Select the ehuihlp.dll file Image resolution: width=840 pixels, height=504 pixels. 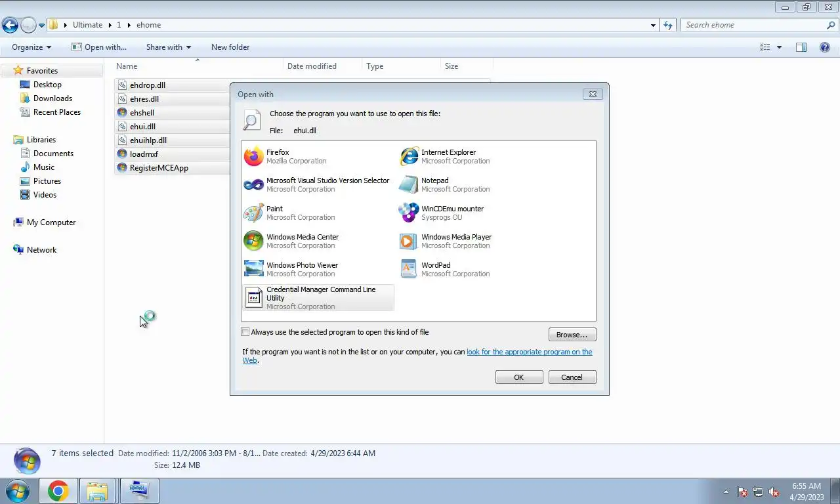pyautogui.click(x=148, y=140)
